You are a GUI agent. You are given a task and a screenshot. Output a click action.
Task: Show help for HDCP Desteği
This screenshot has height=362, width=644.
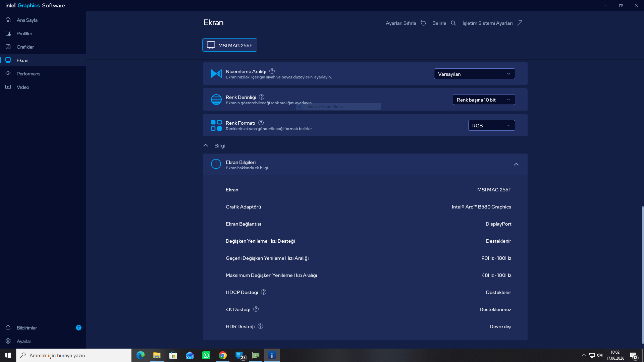264,292
